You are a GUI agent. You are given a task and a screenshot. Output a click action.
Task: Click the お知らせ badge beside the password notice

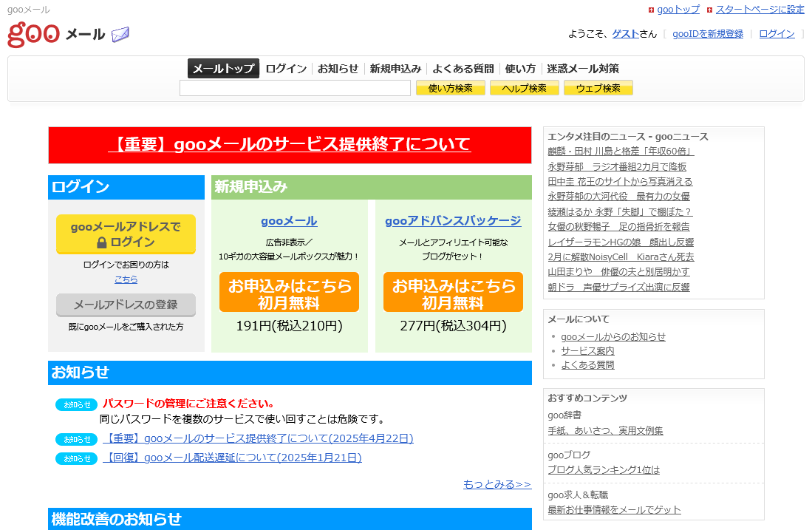pos(77,404)
